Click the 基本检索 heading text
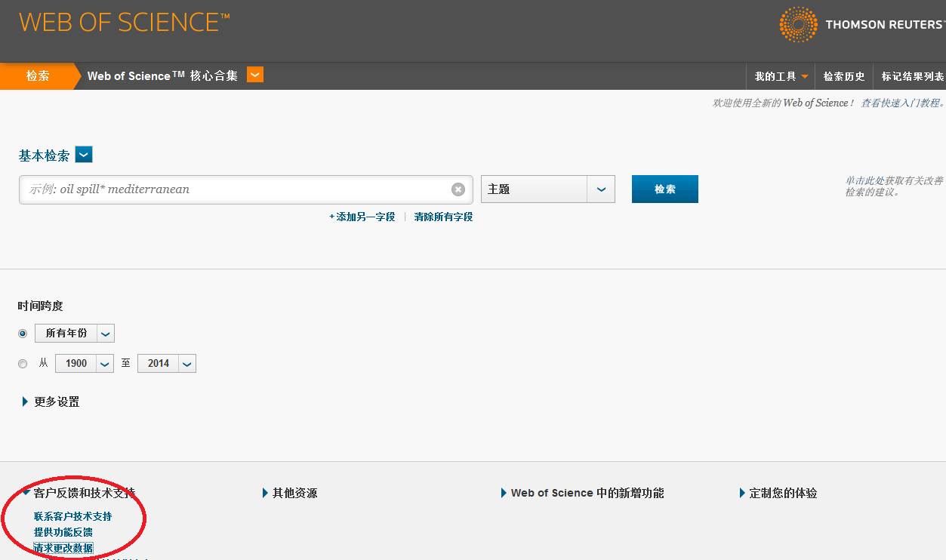The width and height of the screenshot is (946, 560). (44, 155)
